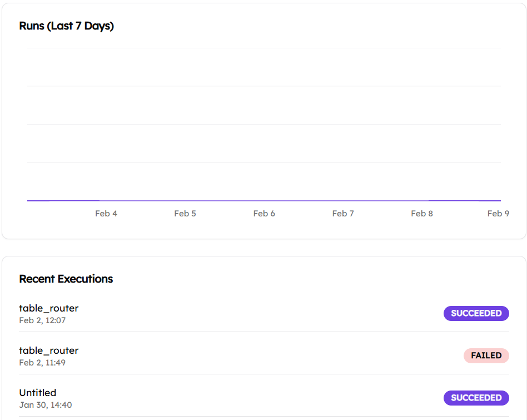Open the failed table_router execution name
This screenshot has width=527, height=420.
click(x=49, y=350)
